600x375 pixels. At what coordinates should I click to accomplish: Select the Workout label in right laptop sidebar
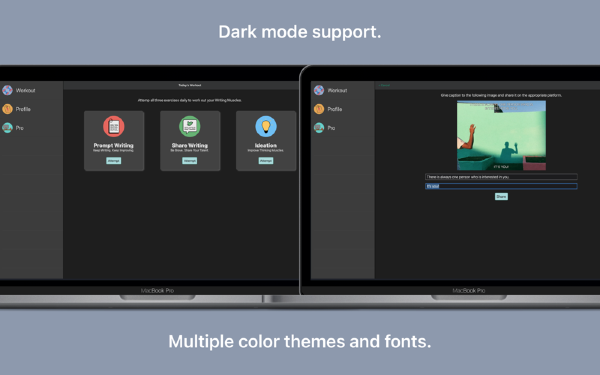point(338,90)
